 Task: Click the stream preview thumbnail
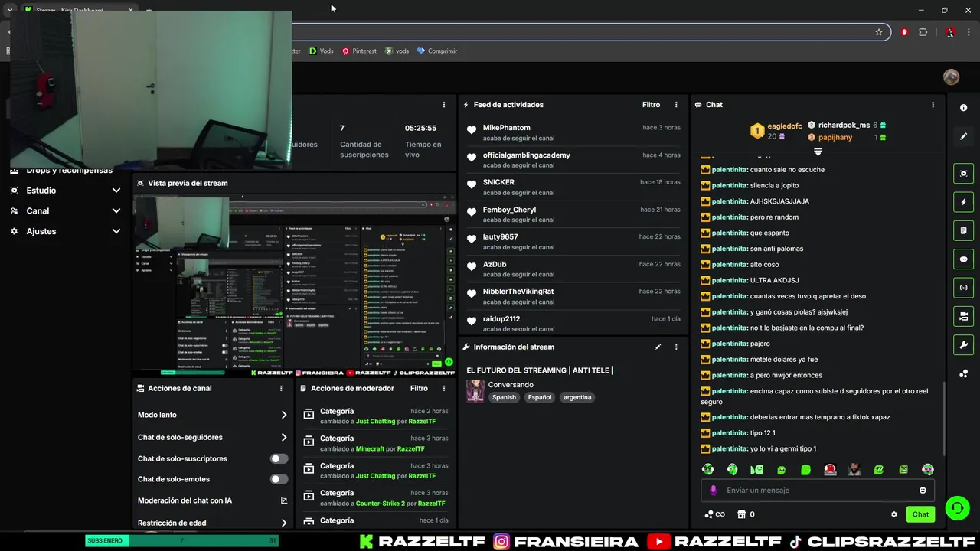(x=294, y=285)
